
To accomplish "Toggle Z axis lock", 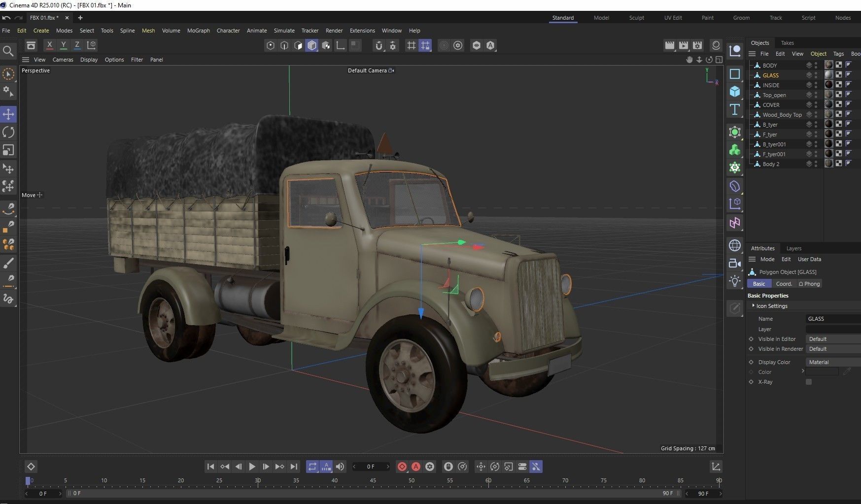I will (x=77, y=45).
